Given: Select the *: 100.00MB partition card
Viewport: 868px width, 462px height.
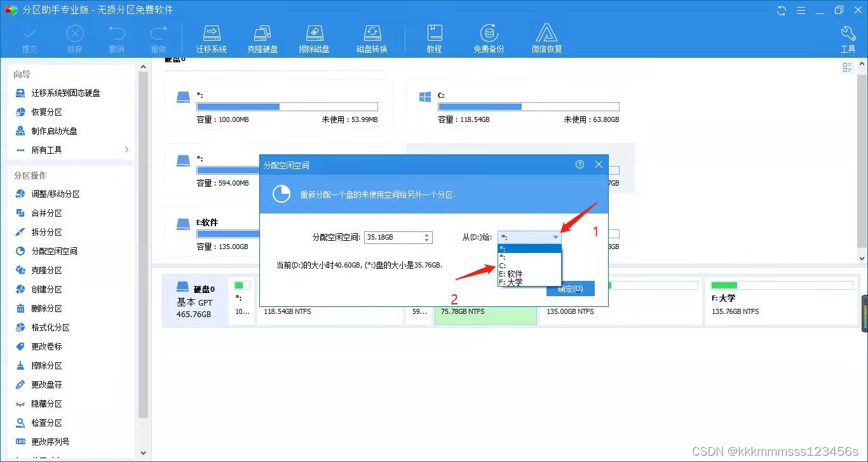Looking at the screenshot, I should coord(278,107).
